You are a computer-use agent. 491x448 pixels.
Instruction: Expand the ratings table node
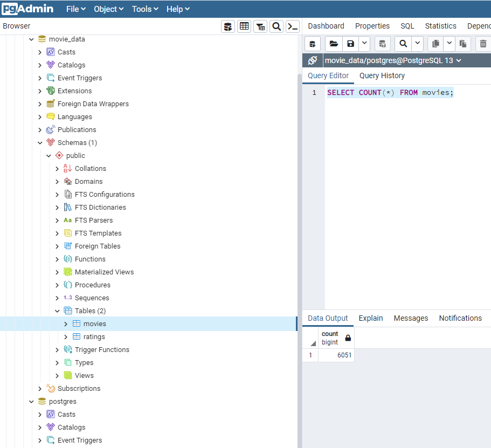pyautogui.click(x=66, y=337)
